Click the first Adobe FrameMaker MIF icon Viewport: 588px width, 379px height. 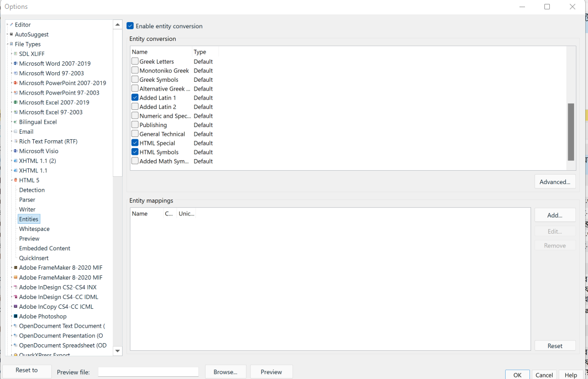15,267
